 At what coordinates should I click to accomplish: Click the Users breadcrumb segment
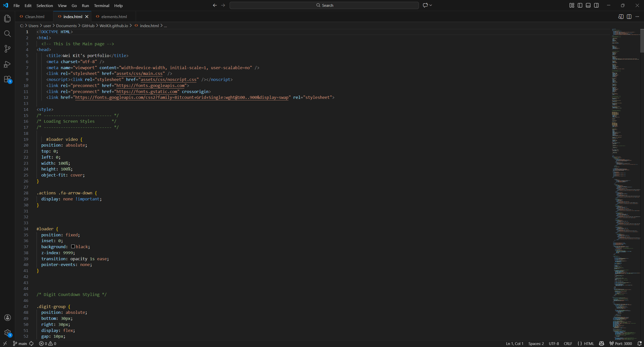[x=33, y=26]
